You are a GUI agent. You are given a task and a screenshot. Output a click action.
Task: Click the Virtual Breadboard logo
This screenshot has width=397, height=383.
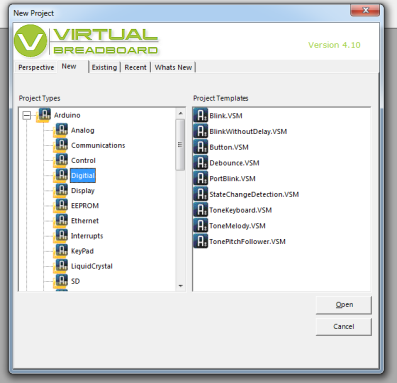[x=86, y=41]
